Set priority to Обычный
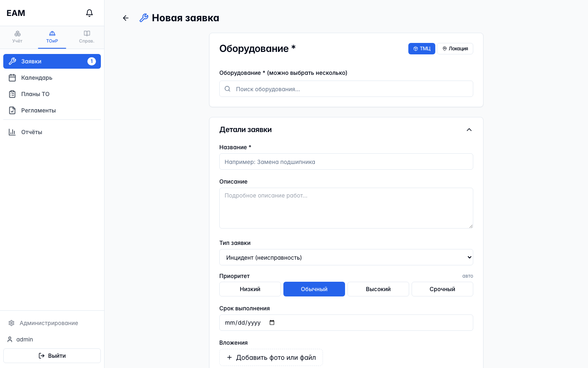588x368 pixels. click(314, 289)
